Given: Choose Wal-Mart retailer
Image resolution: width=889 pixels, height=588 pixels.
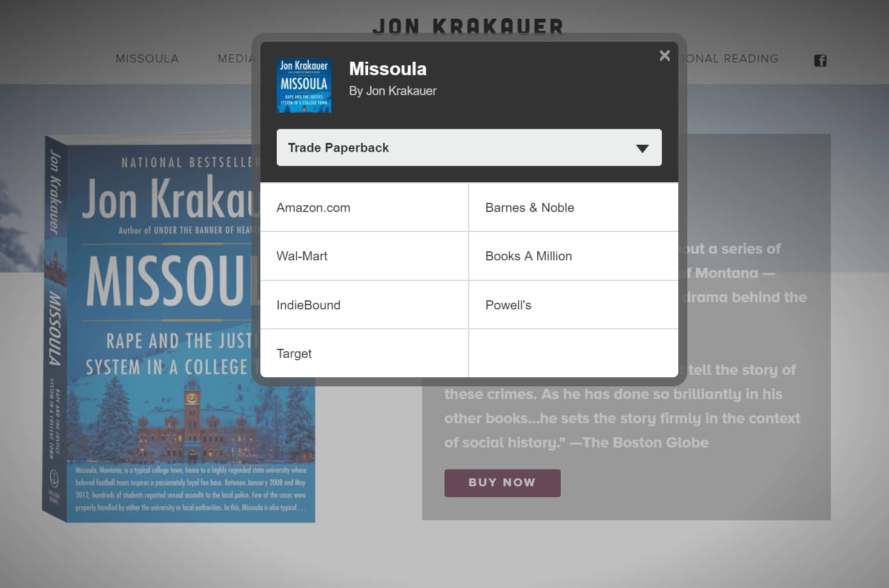Looking at the screenshot, I should pyautogui.click(x=364, y=256).
